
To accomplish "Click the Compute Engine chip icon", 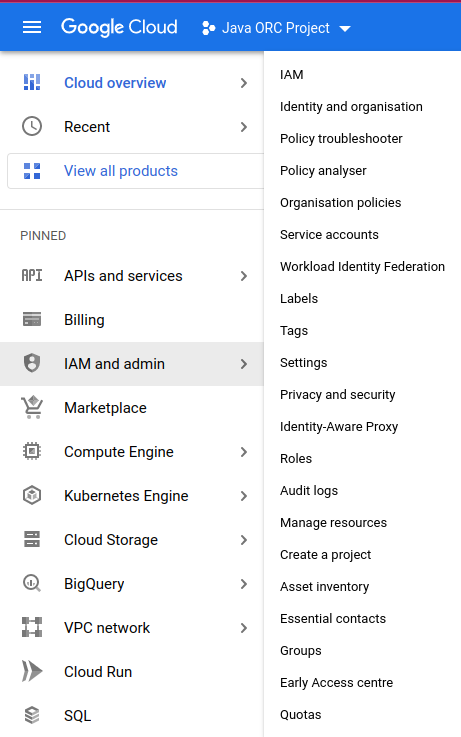I will [x=32, y=451].
